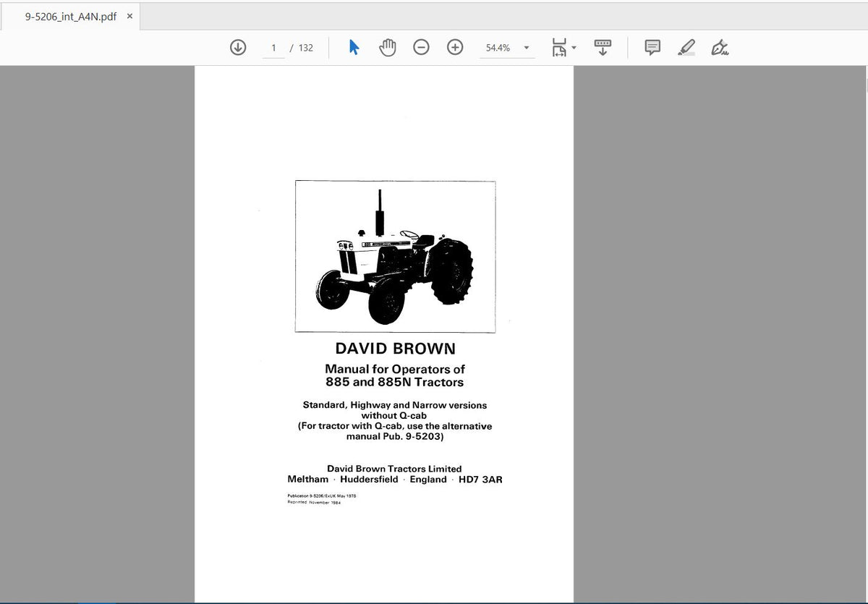Zoom out with the minus icon

click(421, 47)
